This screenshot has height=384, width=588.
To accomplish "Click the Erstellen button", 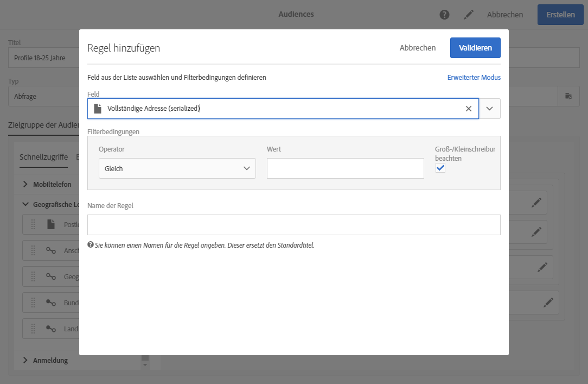I will tap(560, 15).
